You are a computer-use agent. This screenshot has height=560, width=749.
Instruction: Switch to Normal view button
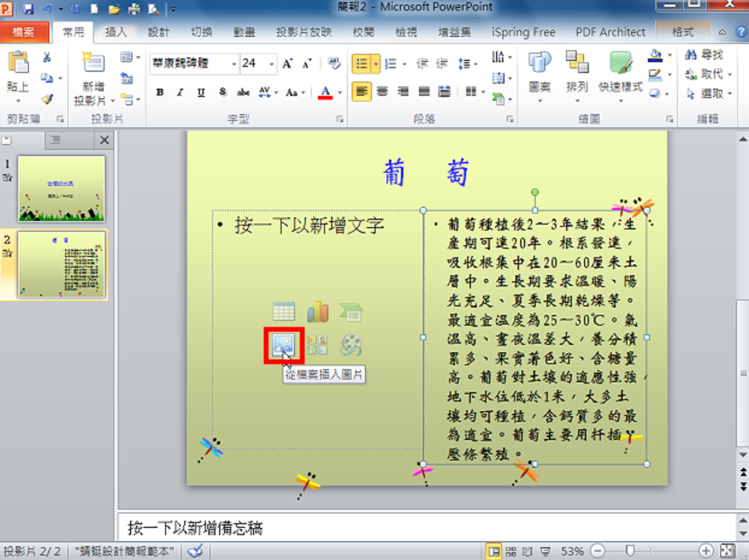[x=494, y=551]
